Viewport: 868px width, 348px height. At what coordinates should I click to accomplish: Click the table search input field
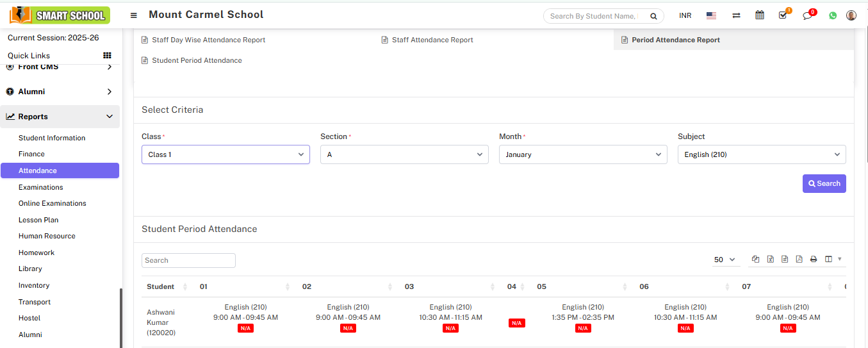[188, 260]
